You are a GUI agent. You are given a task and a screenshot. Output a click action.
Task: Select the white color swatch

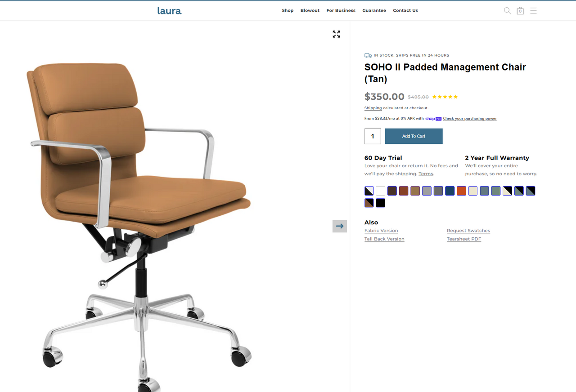pyautogui.click(x=381, y=191)
